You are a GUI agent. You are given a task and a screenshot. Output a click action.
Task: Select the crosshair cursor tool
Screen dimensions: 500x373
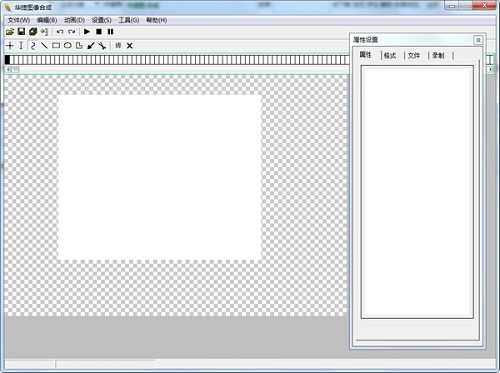[x=10, y=46]
